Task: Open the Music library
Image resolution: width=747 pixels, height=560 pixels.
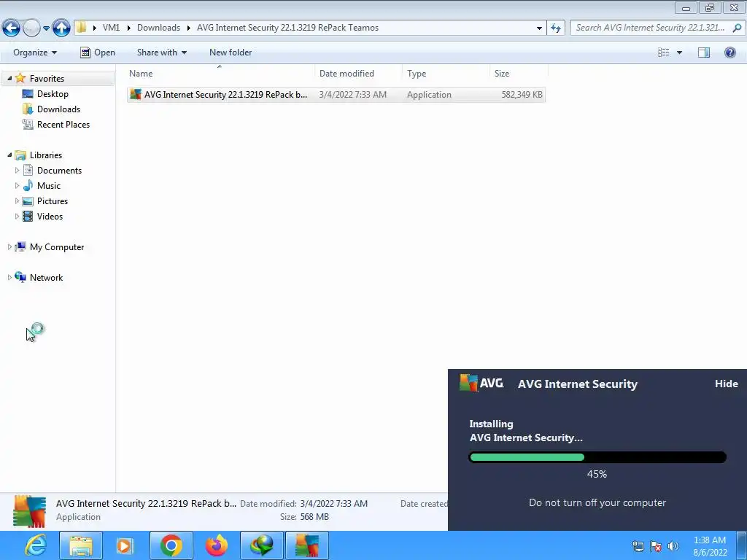Action: (x=49, y=185)
